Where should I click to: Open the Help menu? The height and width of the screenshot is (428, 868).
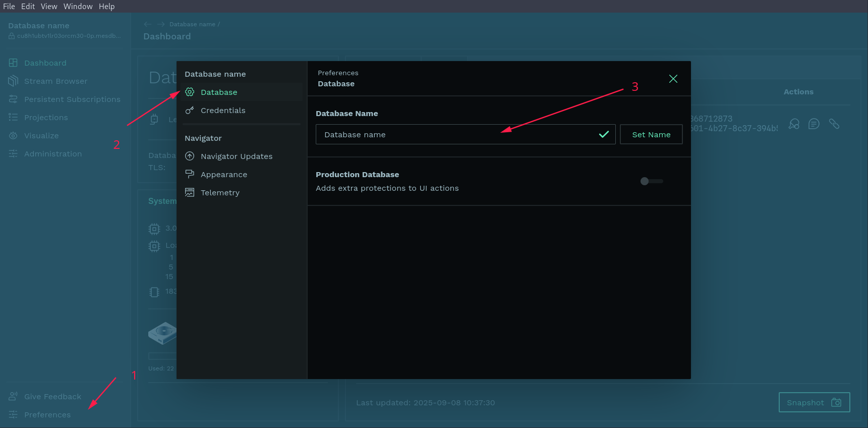tap(106, 7)
